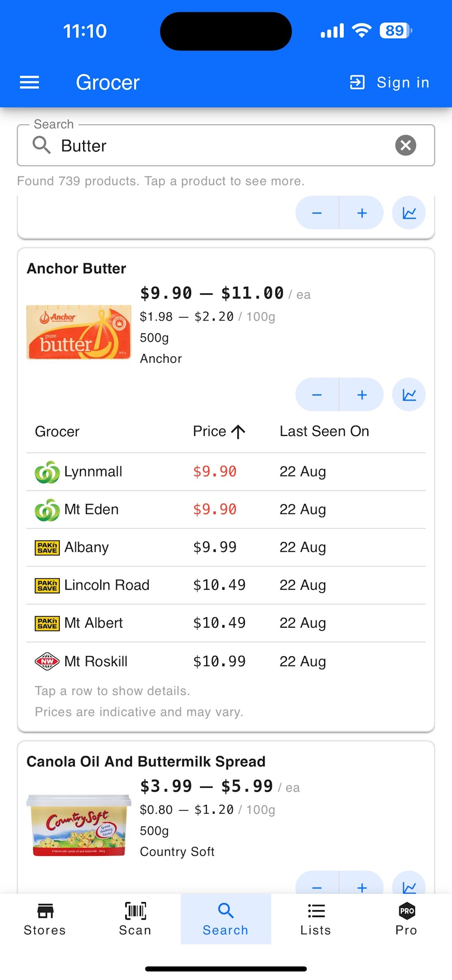The width and height of the screenshot is (452, 980).
Task: Sort by Price column arrow
Action: pyautogui.click(x=238, y=432)
